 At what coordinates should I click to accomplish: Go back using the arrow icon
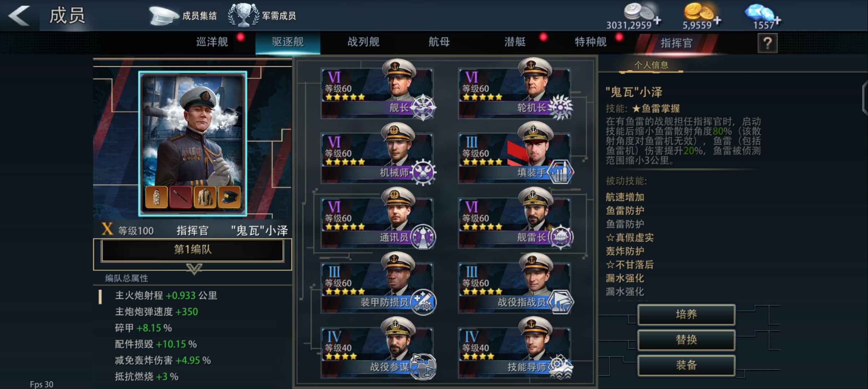(x=19, y=15)
